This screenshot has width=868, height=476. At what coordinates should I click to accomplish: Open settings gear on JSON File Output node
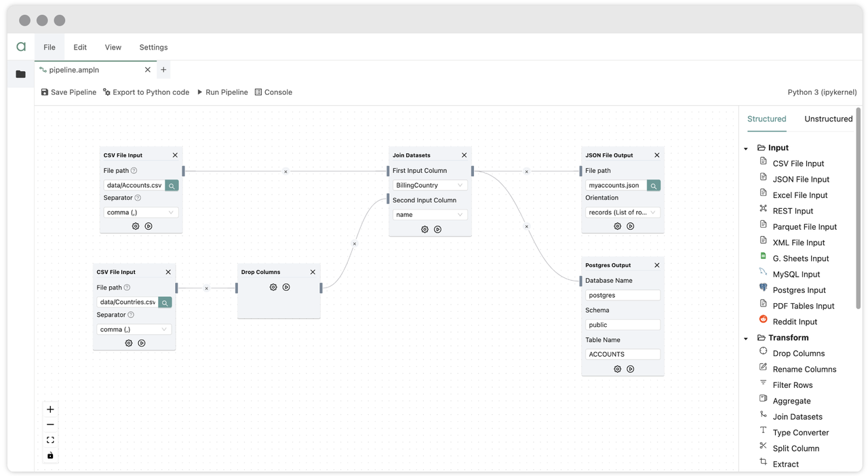point(617,226)
